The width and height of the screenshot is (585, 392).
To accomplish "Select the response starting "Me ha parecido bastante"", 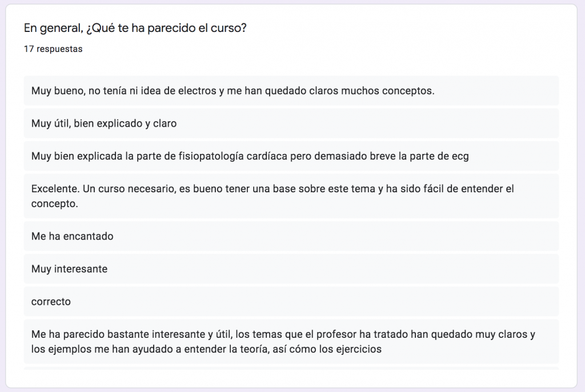I will tap(291, 341).
